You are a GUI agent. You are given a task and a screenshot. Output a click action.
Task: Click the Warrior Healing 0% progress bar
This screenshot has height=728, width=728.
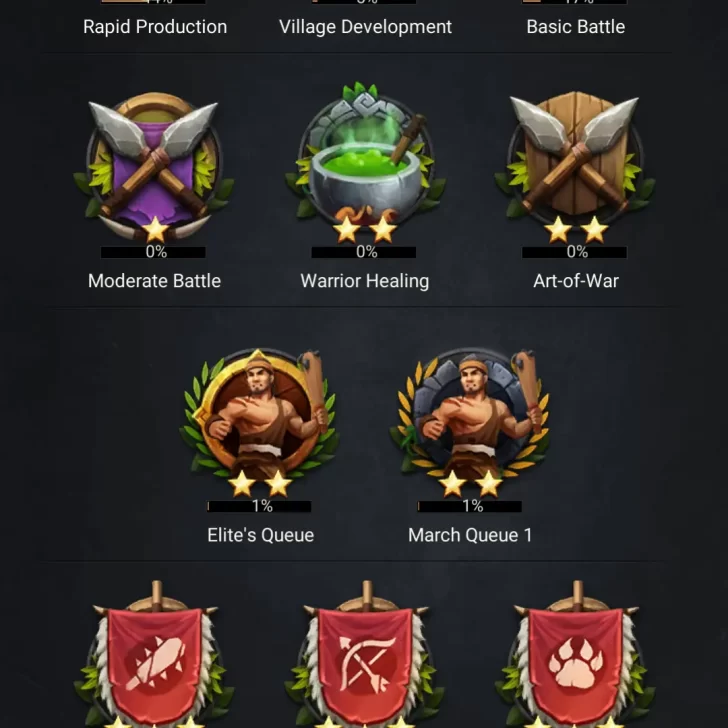(x=364, y=252)
